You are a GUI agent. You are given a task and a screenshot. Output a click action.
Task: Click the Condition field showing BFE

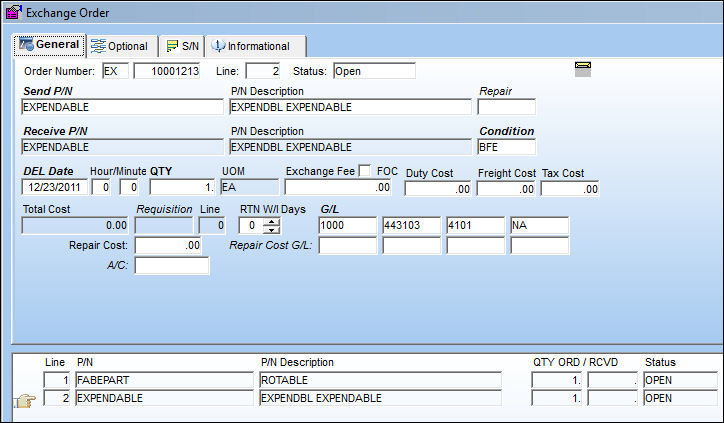(507, 147)
